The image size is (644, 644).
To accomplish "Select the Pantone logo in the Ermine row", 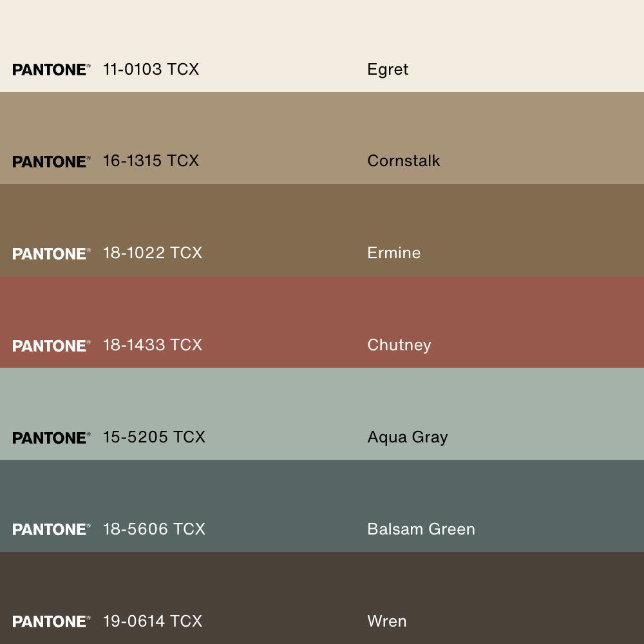I will click(x=51, y=254).
